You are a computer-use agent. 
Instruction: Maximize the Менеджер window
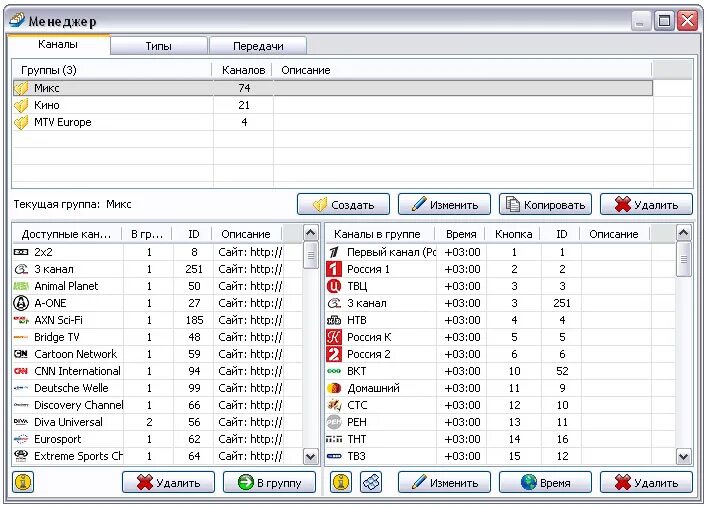pyautogui.click(x=664, y=21)
